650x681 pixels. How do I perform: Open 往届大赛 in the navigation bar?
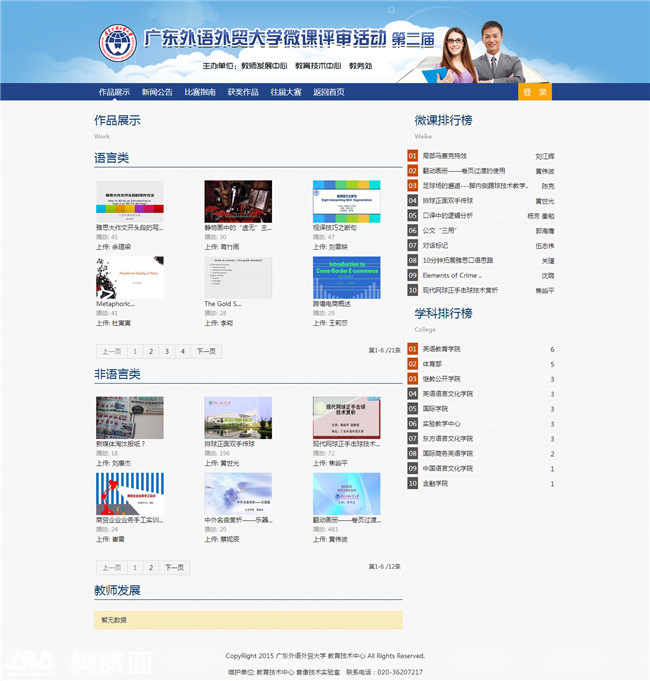(x=285, y=92)
